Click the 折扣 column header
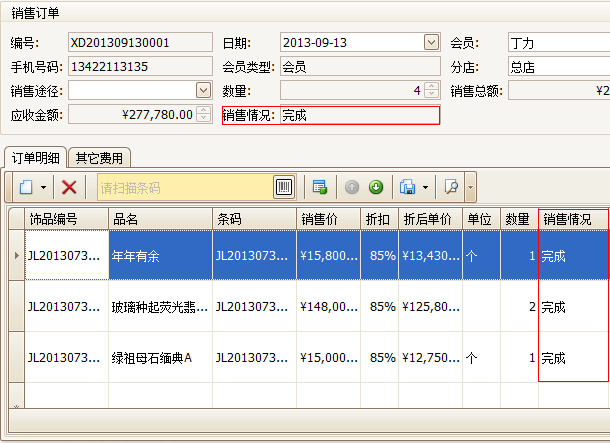This screenshot has height=443, width=610. point(379,219)
